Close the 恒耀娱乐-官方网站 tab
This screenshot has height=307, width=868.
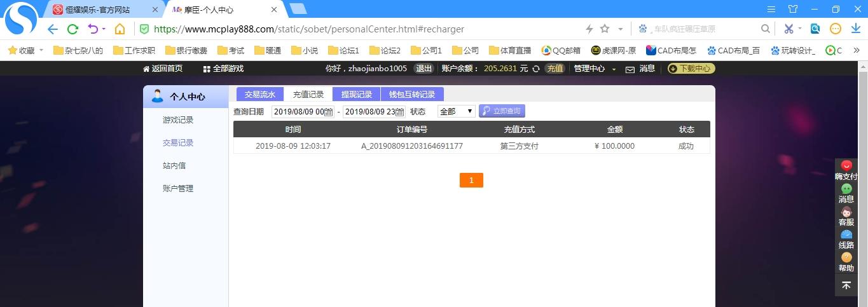tap(156, 10)
